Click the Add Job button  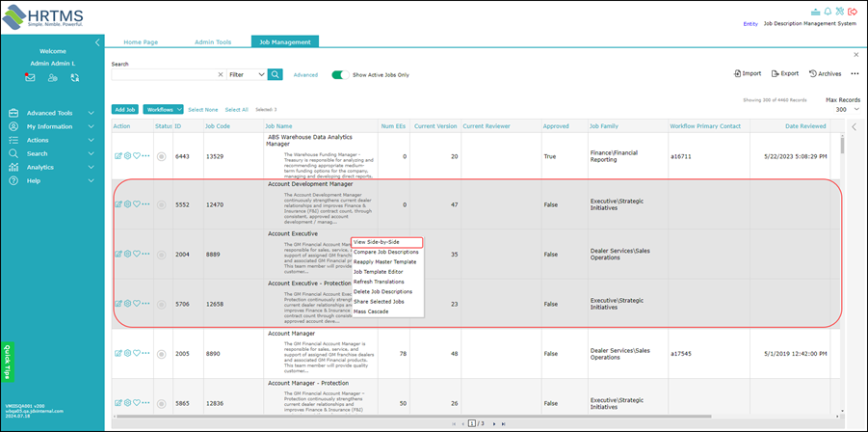coord(124,110)
